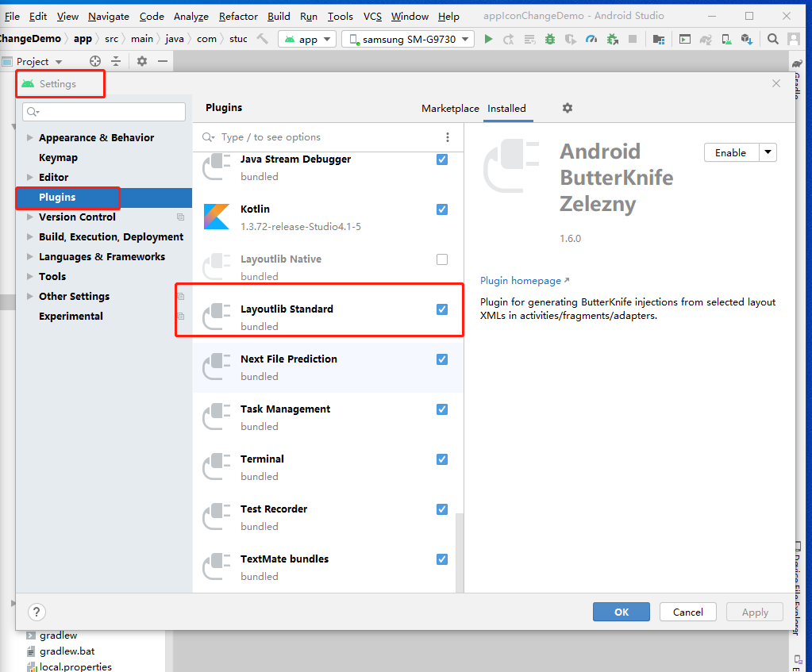The width and height of the screenshot is (812, 672).
Task: Select Experimental in settings tree
Action: pyautogui.click(x=71, y=316)
